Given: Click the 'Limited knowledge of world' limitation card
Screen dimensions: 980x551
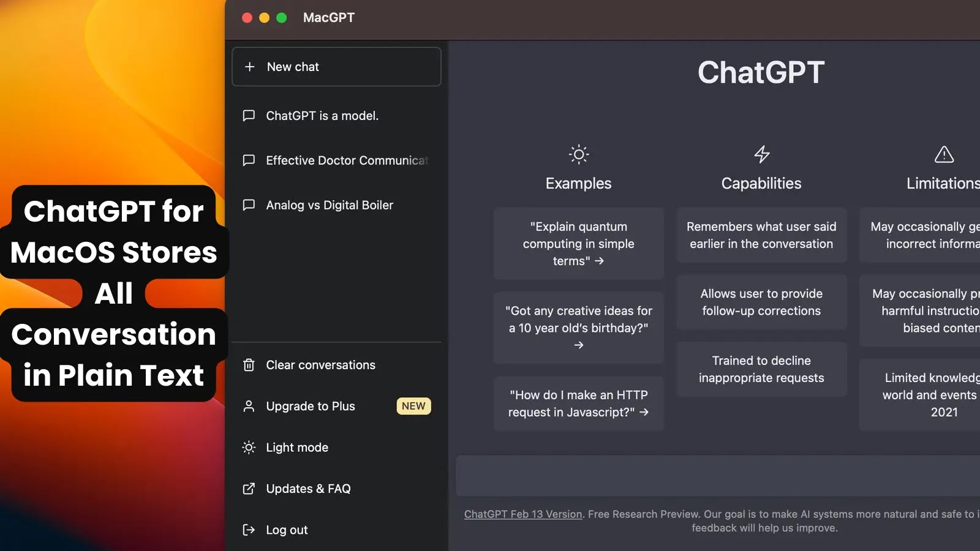Looking at the screenshot, I should 920,395.
